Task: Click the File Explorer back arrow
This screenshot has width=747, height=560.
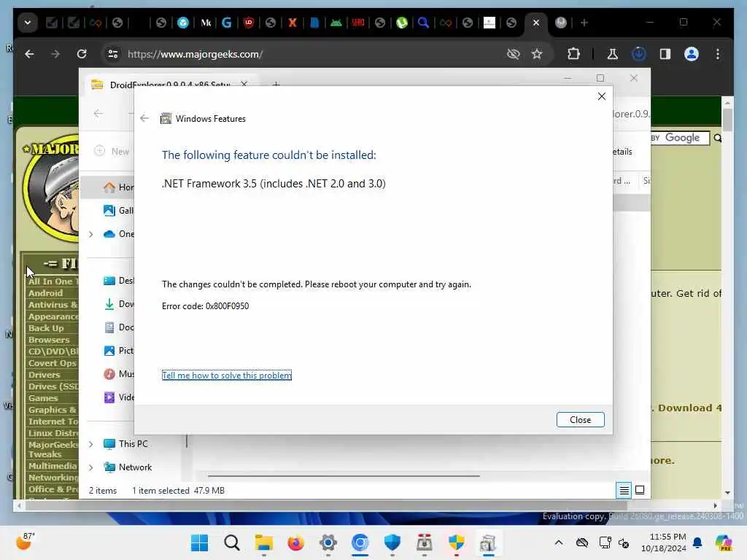Action: tap(98, 113)
